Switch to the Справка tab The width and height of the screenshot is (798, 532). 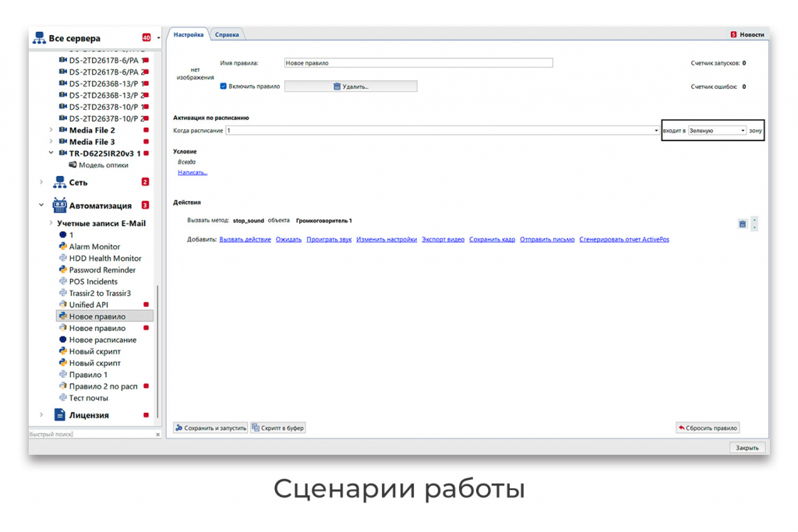click(227, 34)
